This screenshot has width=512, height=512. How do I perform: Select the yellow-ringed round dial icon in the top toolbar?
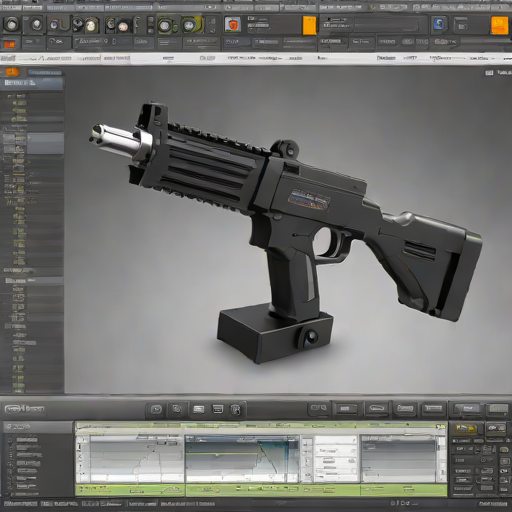tap(189, 25)
